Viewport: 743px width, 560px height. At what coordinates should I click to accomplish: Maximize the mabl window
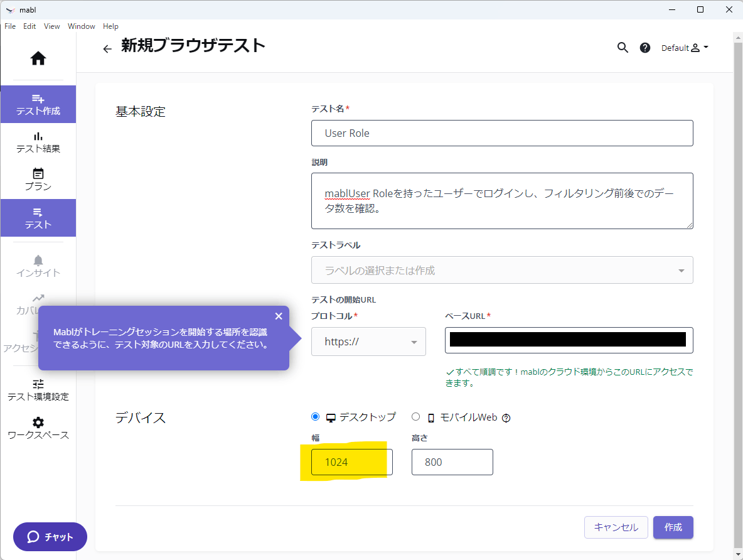(x=700, y=9)
